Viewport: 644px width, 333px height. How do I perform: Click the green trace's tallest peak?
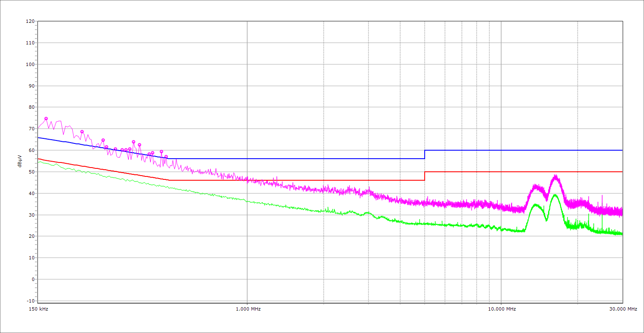pos(555,195)
